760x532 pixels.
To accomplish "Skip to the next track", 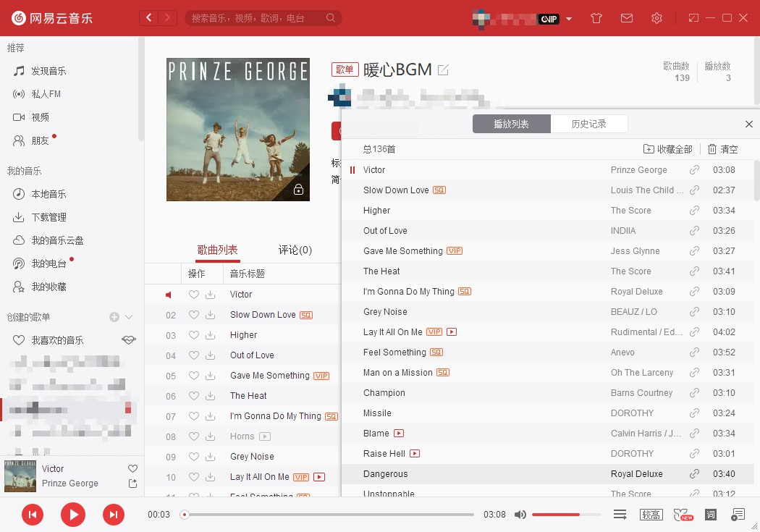I will tap(114, 515).
